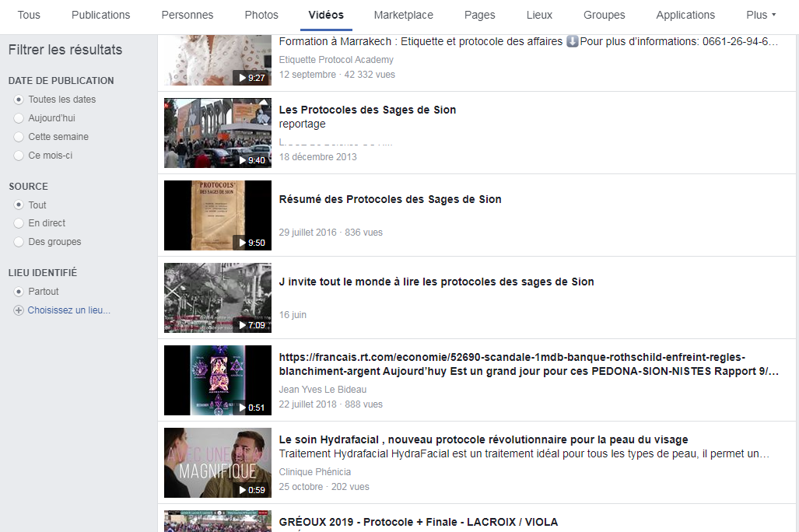
Task: Open the GRÉOUX 2019 video thumbnail
Action: click(218, 521)
